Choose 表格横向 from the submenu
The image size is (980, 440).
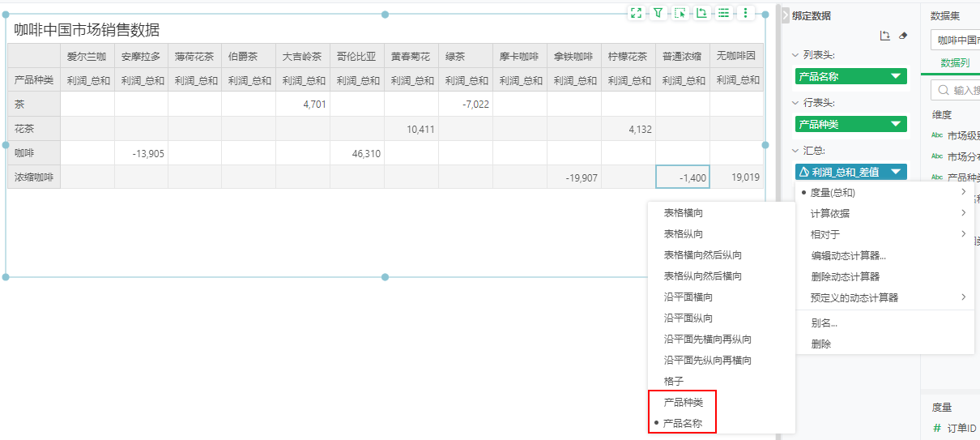(683, 213)
